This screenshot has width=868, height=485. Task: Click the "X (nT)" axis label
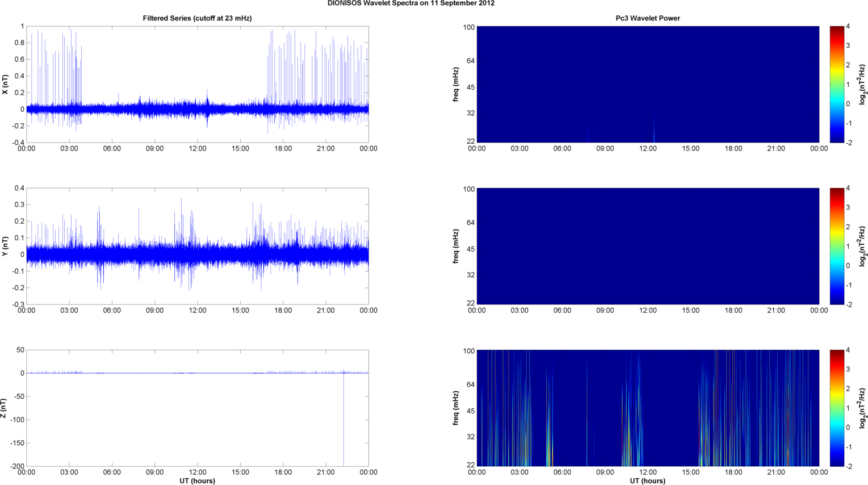(5, 85)
